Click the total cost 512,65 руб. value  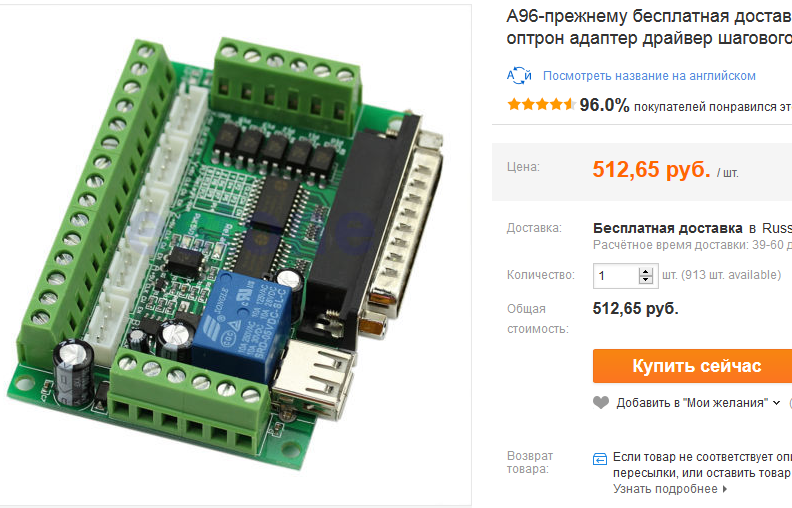pyautogui.click(x=636, y=308)
